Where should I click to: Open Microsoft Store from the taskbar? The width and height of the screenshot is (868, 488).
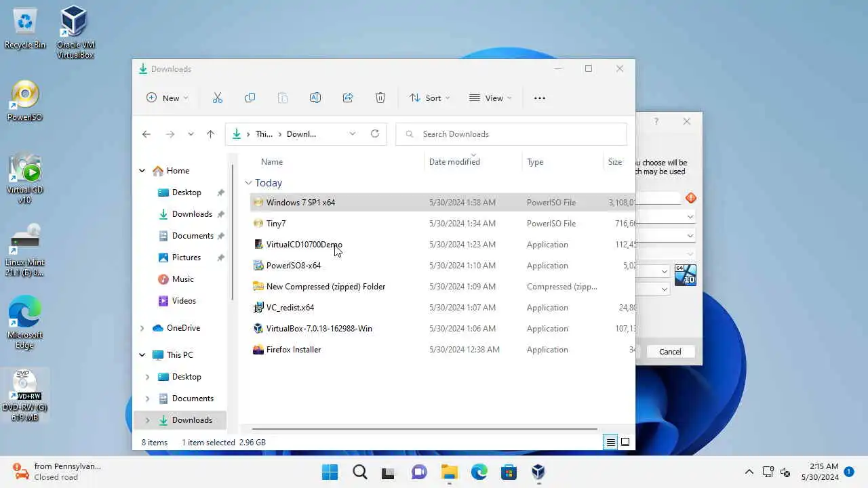pyautogui.click(x=509, y=472)
